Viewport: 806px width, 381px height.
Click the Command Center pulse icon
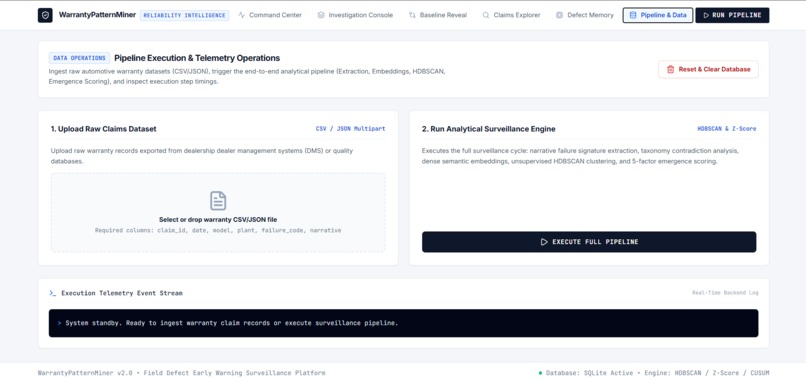pyautogui.click(x=242, y=15)
